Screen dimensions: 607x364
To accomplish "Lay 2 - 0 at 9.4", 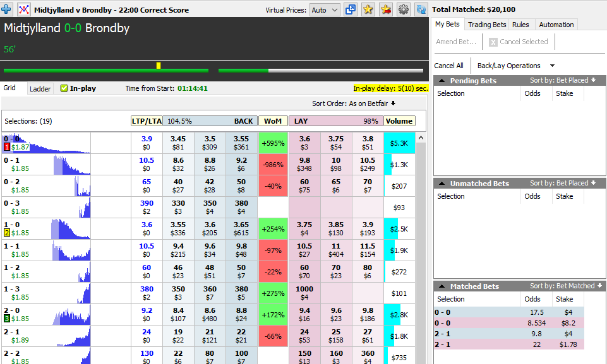I will click(x=304, y=315).
